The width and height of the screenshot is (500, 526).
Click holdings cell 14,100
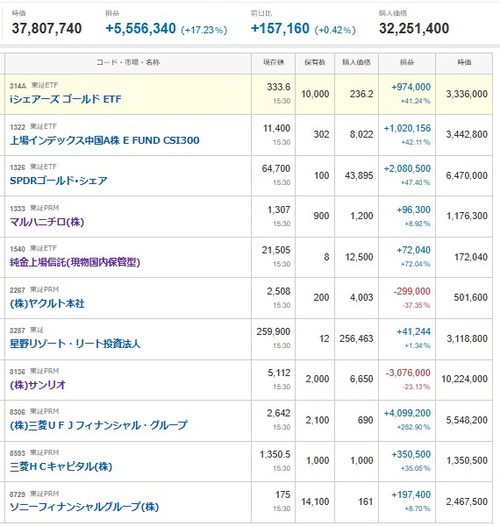[315, 502]
